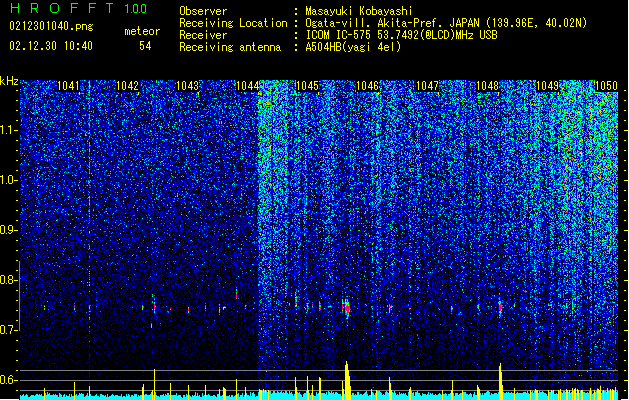629x400 pixels.
Task: Click the 0.8 kHz axis label
Action: pos(9,280)
